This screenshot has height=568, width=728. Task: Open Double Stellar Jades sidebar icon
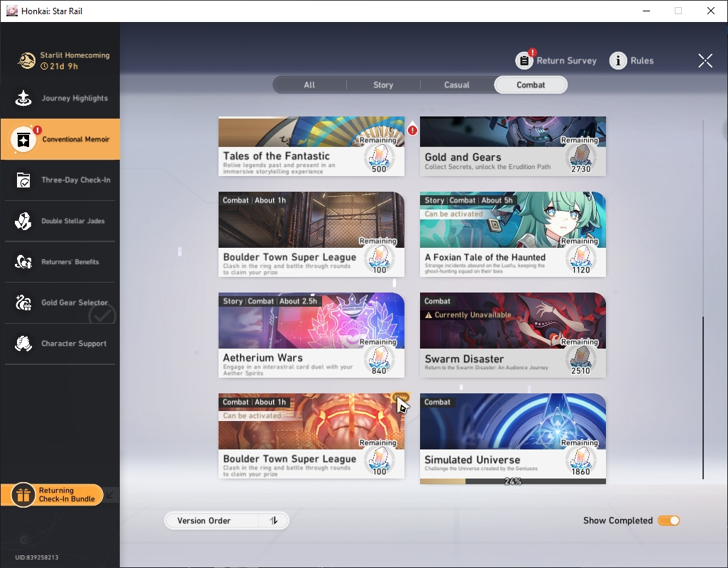point(23,221)
